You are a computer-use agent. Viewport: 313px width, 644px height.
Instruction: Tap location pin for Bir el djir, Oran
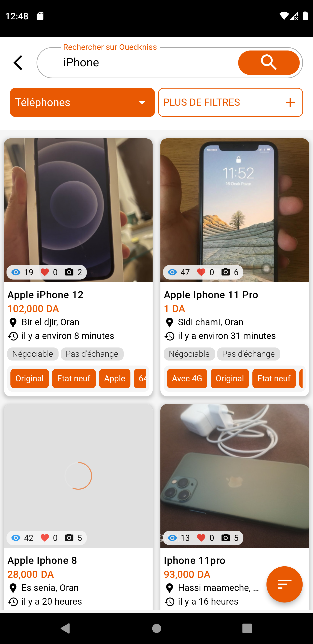coord(13,322)
